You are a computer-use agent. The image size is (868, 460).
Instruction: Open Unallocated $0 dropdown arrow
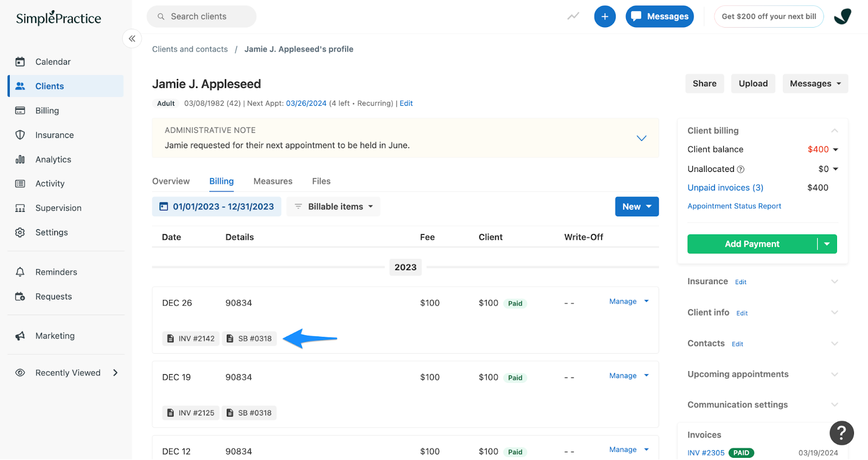pyautogui.click(x=835, y=169)
